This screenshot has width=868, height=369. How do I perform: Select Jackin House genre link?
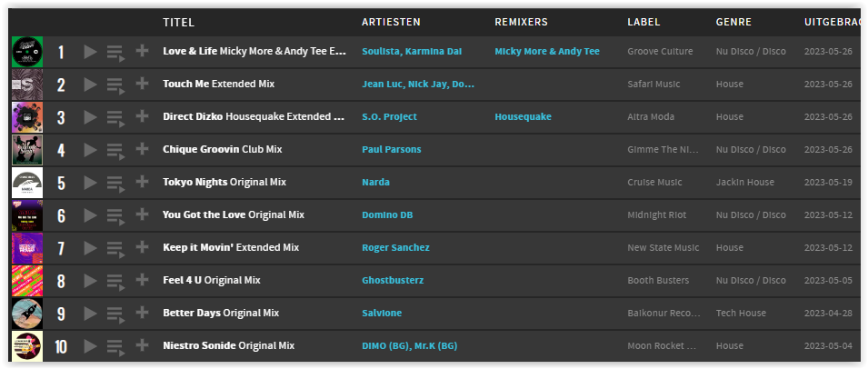tap(744, 182)
